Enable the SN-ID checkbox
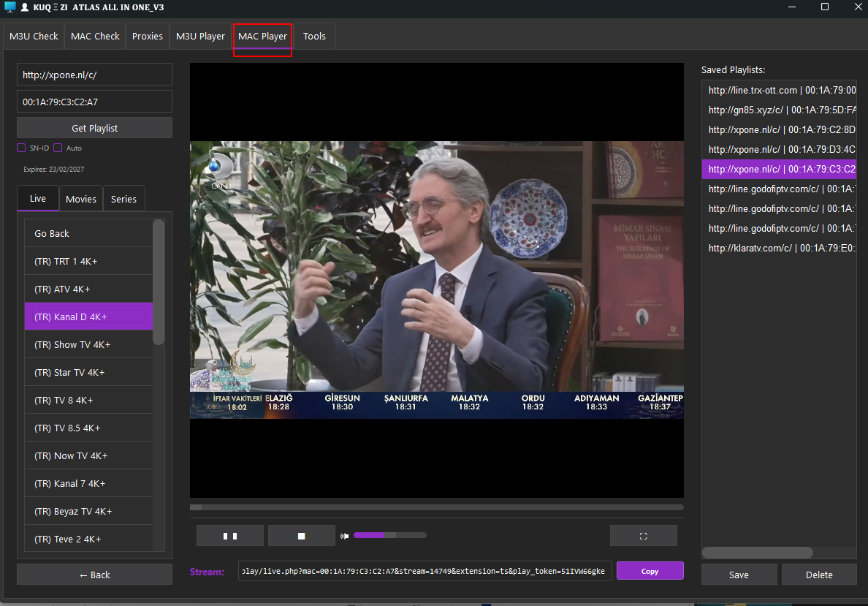Screen dimensions: 868x606 coord(21,148)
